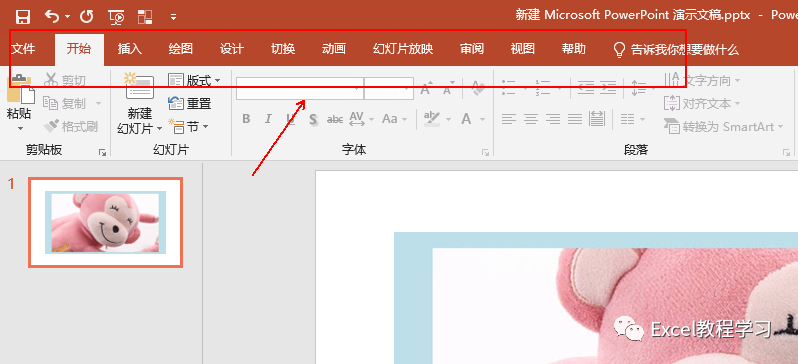798x364 pixels.
Task: Open the 节 section dropdown
Action: (188, 127)
